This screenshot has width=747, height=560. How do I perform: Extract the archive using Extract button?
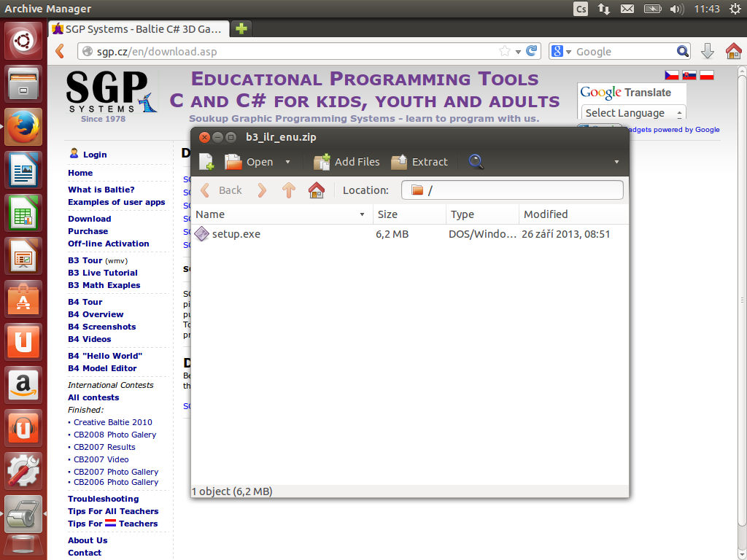[419, 162]
